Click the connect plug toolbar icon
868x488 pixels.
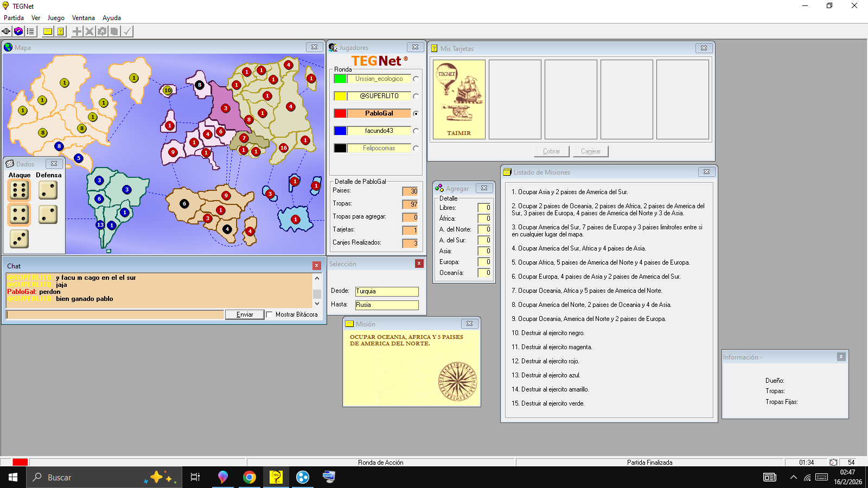pyautogui.click(x=6, y=31)
